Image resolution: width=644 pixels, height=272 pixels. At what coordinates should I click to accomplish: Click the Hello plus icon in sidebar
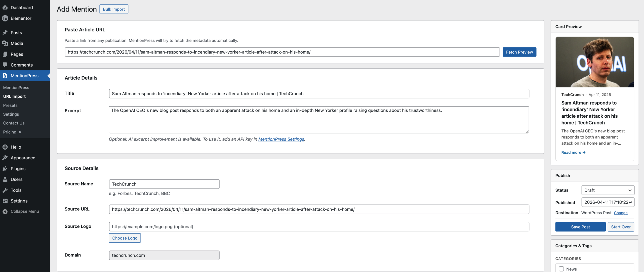tap(5, 147)
